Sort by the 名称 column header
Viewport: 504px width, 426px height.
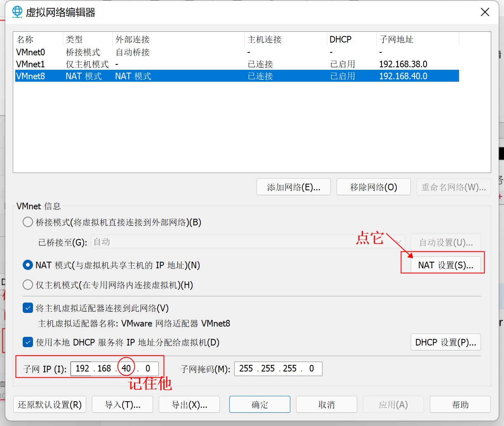38,40
